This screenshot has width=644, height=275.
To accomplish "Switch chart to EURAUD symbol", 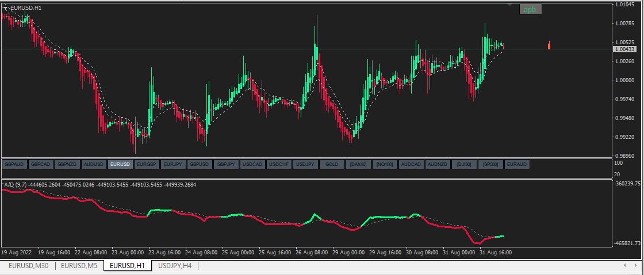I will coord(517,164).
